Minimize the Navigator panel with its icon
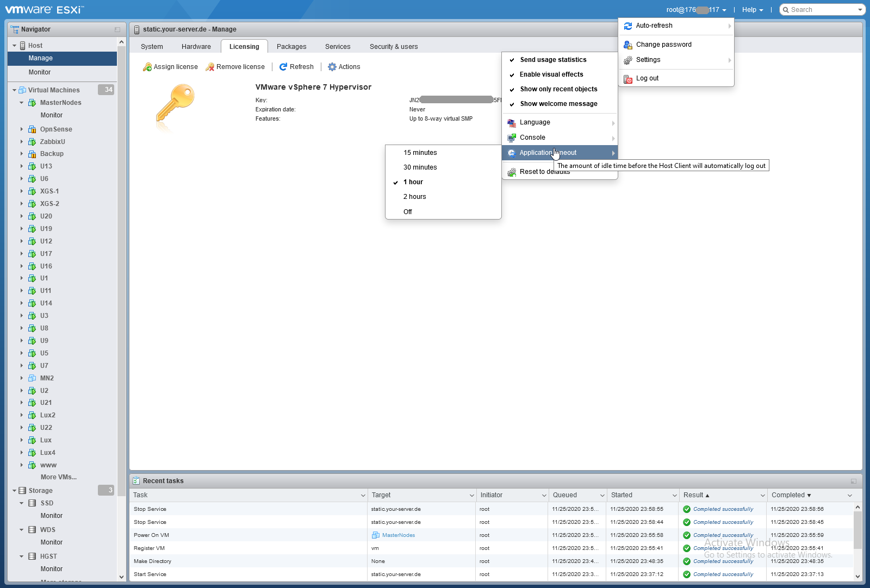The width and height of the screenshot is (870, 588). coord(117,29)
